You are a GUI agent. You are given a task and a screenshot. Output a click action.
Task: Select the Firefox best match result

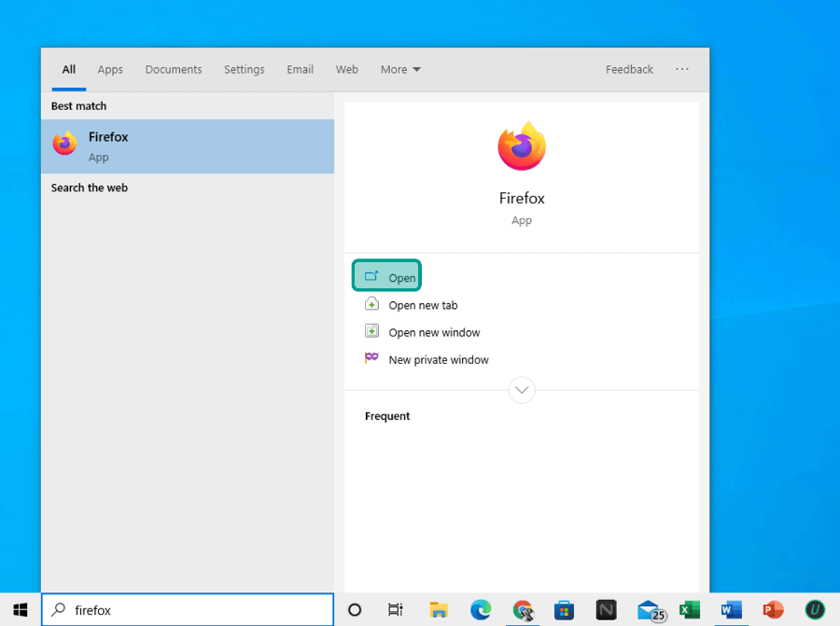pyautogui.click(x=188, y=146)
